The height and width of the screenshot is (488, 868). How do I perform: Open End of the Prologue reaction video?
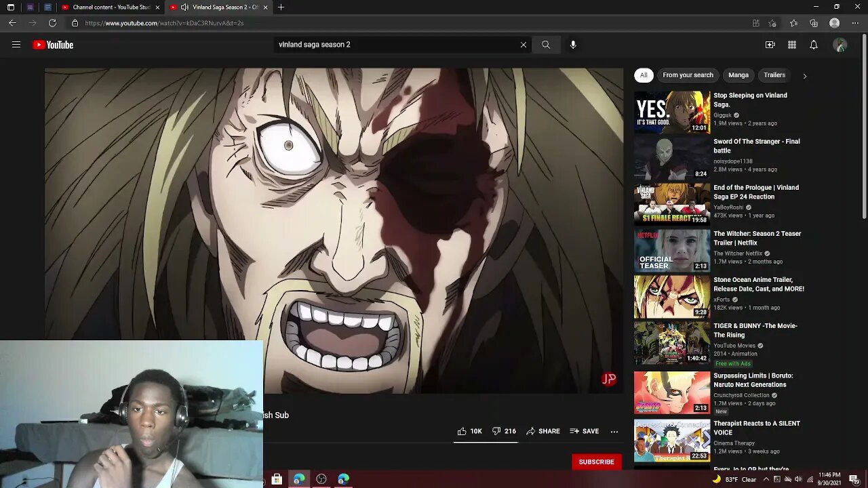(756, 192)
